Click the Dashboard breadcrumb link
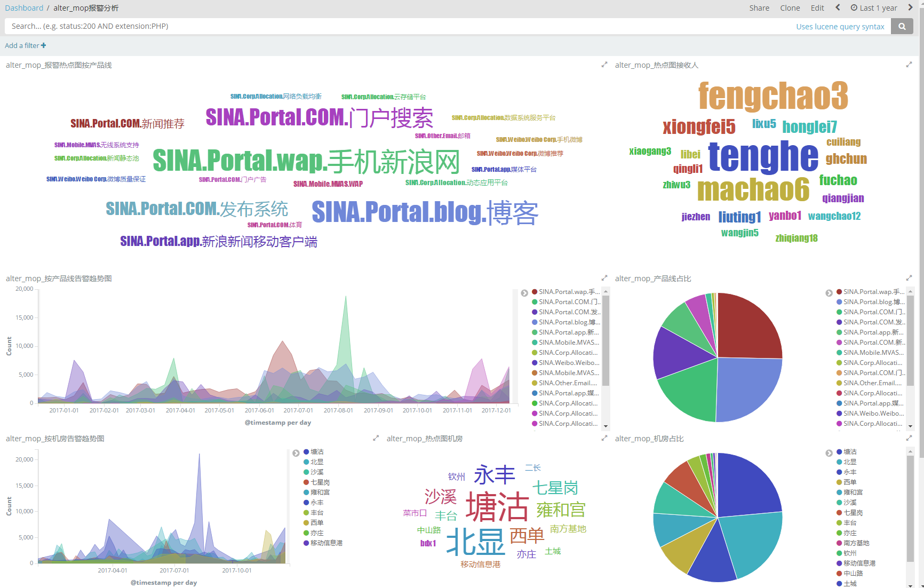The width and height of the screenshot is (924, 588). click(24, 8)
